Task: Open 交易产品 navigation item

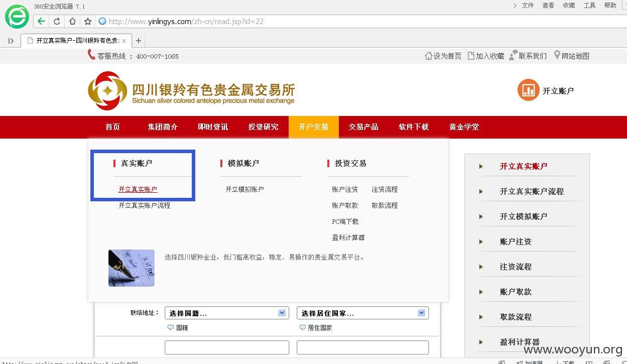Action: pos(364,127)
